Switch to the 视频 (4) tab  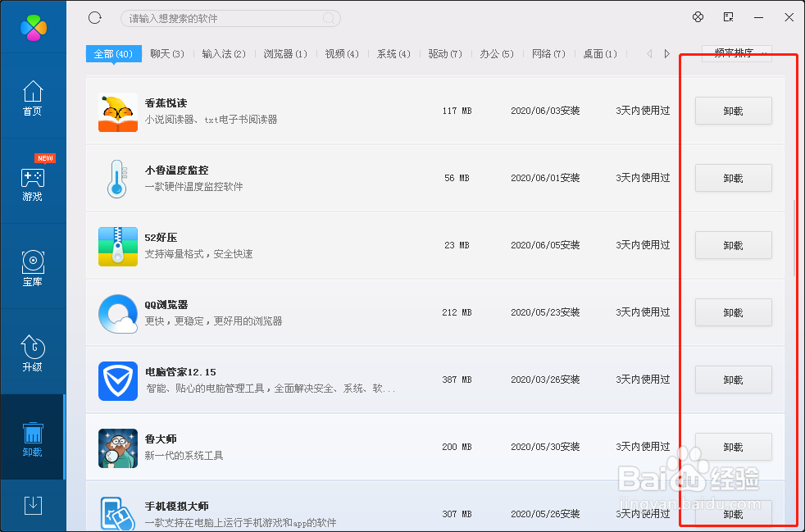342,54
